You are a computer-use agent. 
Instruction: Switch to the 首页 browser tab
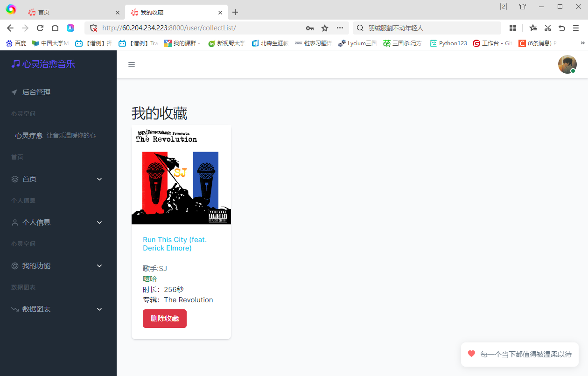click(x=74, y=12)
